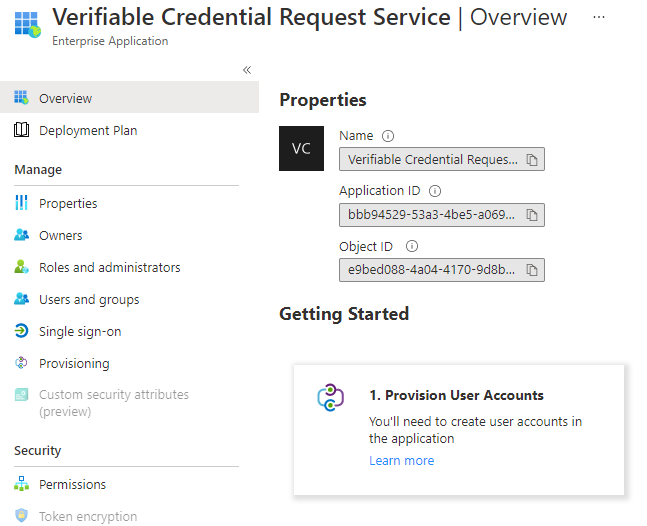
Task: Click the info icon beside Name
Action: pos(389,136)
